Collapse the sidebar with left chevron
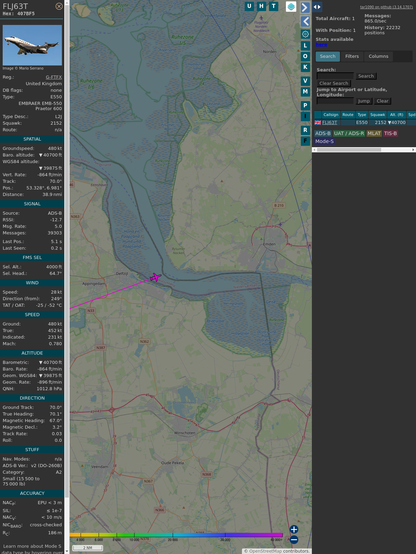 [305, 21]
